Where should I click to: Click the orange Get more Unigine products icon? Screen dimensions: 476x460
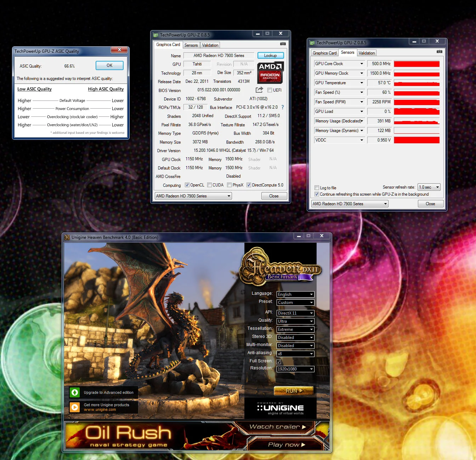(x=75, y=407)
